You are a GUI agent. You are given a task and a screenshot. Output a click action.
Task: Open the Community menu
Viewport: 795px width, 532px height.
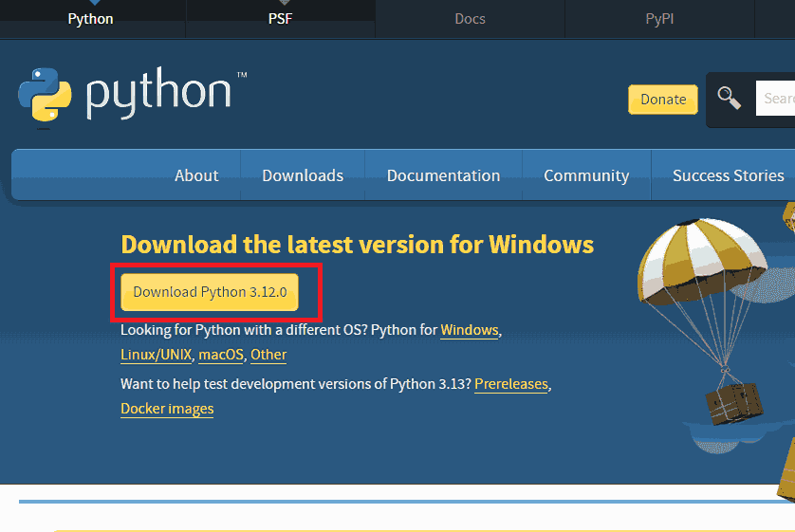(586, 175)
